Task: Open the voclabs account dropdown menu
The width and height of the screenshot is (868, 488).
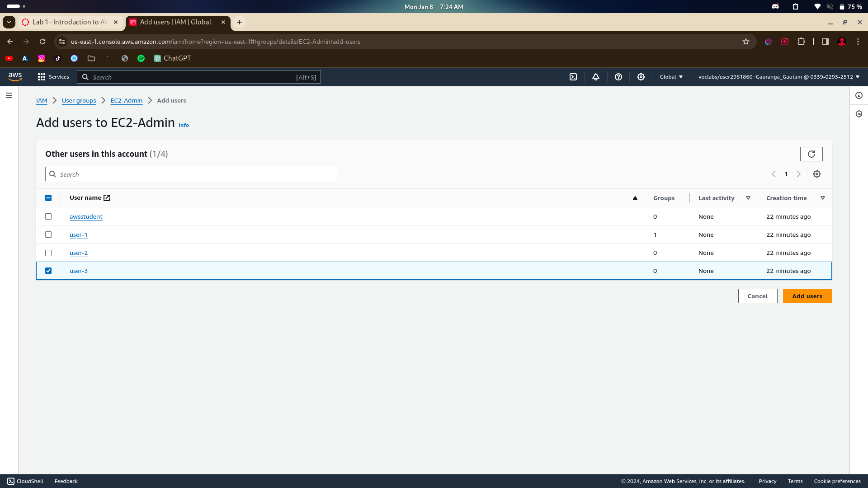Action: 778,77
